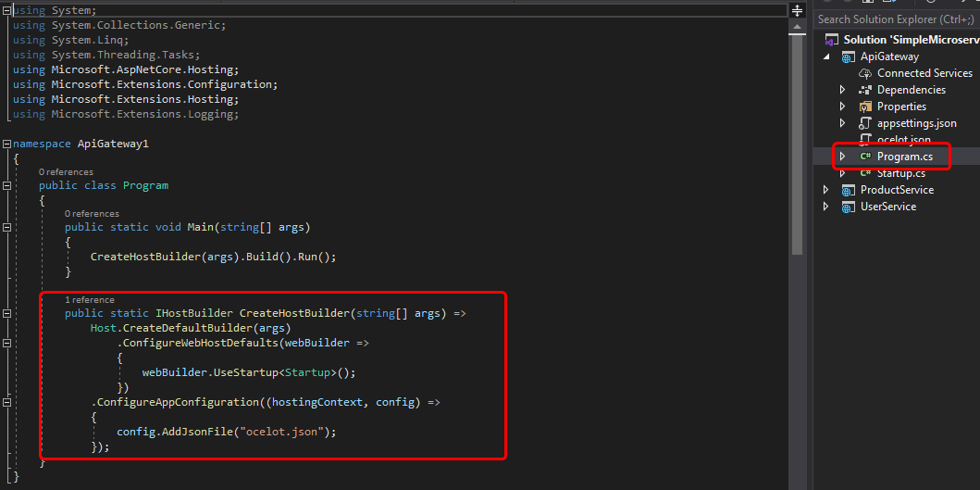The image size is (980, 490).
Task: Collapse the using directives block
Action: point(6,10)
